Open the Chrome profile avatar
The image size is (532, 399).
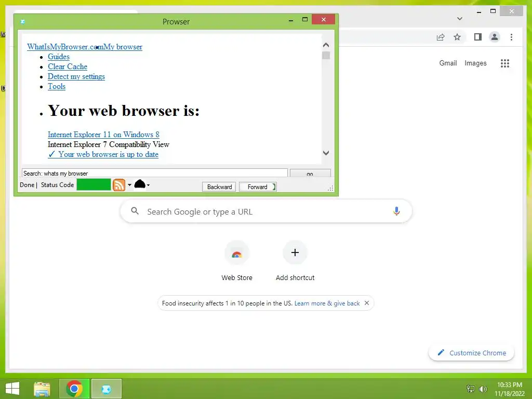click(495, 37)
